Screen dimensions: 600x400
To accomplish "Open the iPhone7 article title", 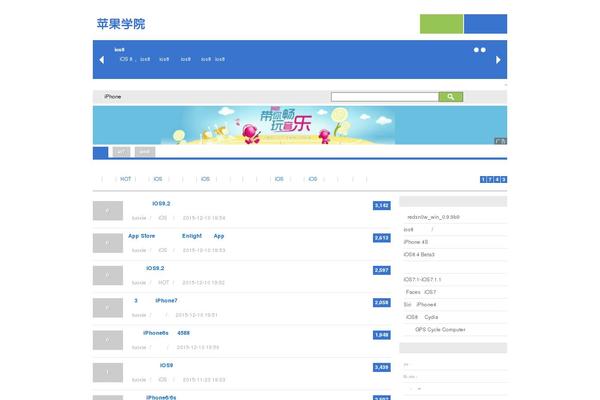I will (155, 301).
